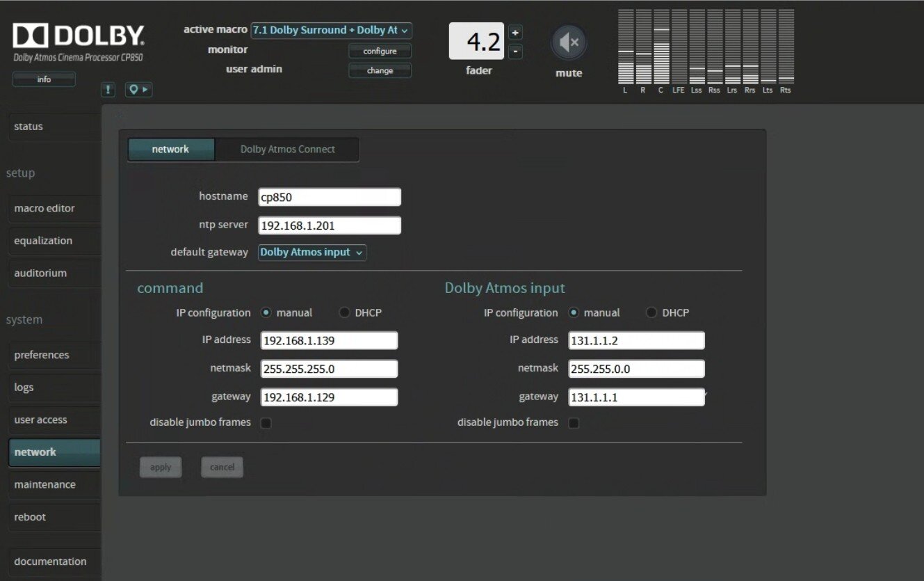Click the user admin change button
Screen dimensions: 924x581
380,70
